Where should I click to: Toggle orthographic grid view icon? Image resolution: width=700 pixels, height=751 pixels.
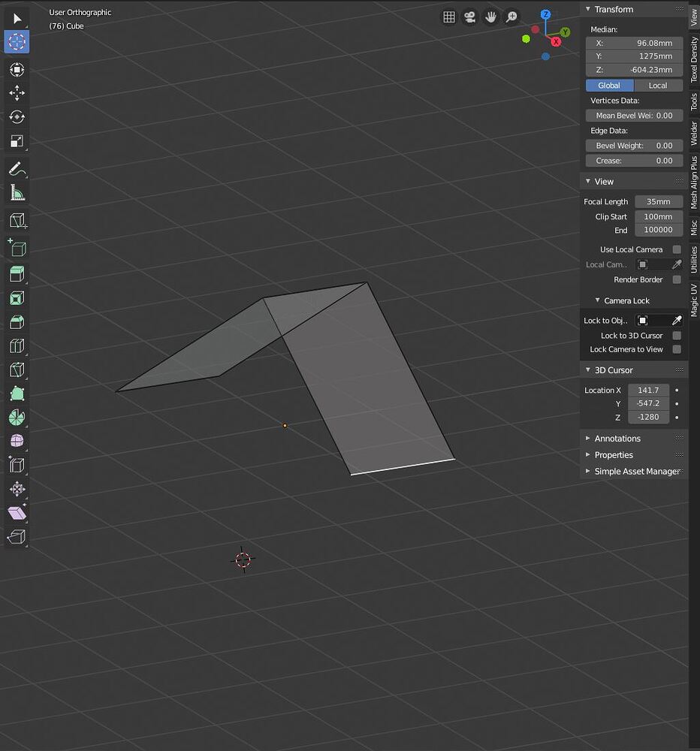coord(449,17)
